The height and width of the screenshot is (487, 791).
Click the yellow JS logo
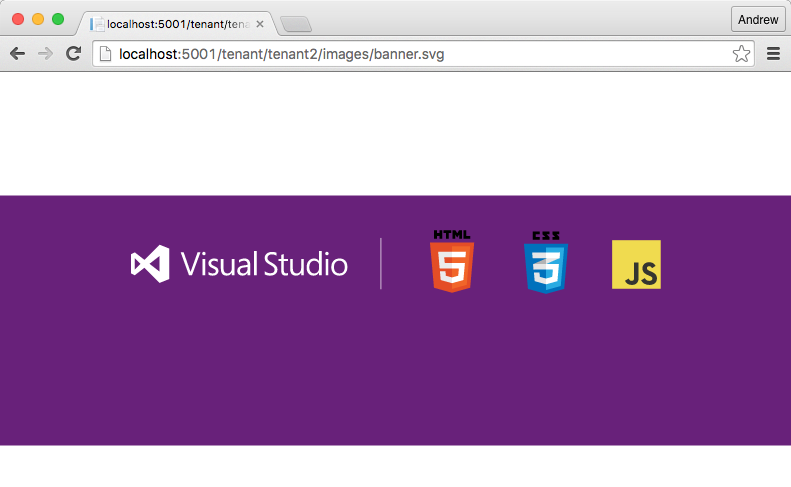coord(636,264)
